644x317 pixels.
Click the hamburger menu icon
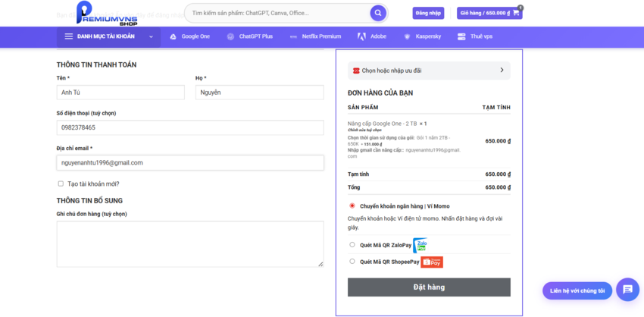(69, 36)
